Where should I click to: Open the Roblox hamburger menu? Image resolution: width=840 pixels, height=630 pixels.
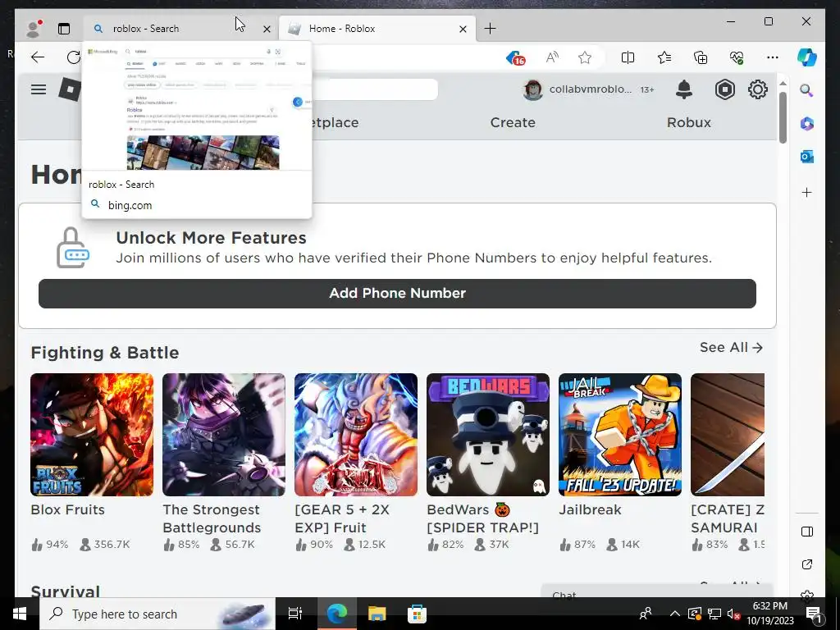[38, 89]
